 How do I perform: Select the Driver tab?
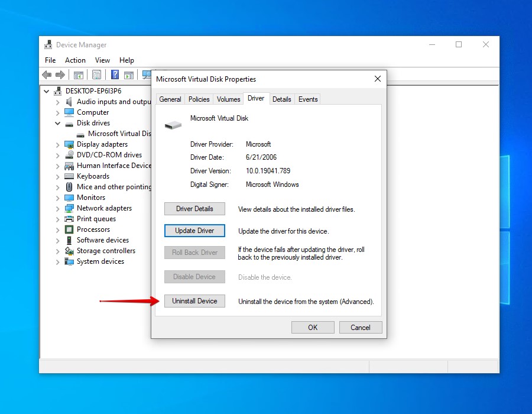(256, 98)
